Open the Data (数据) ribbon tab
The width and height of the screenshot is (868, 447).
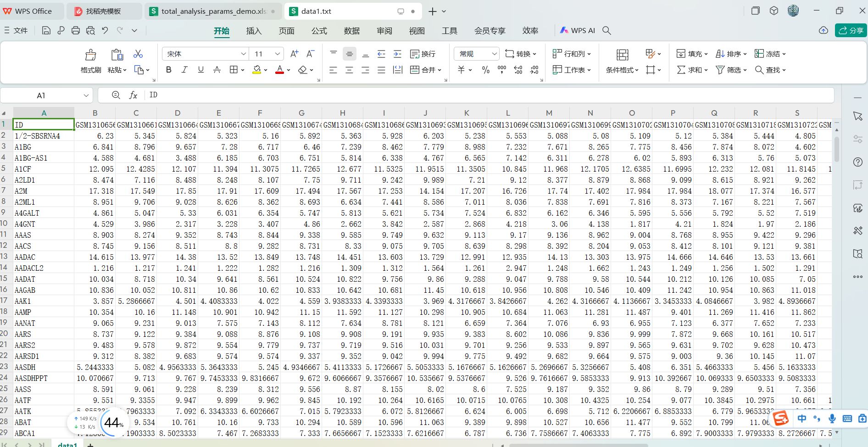[x=351, y=31]
